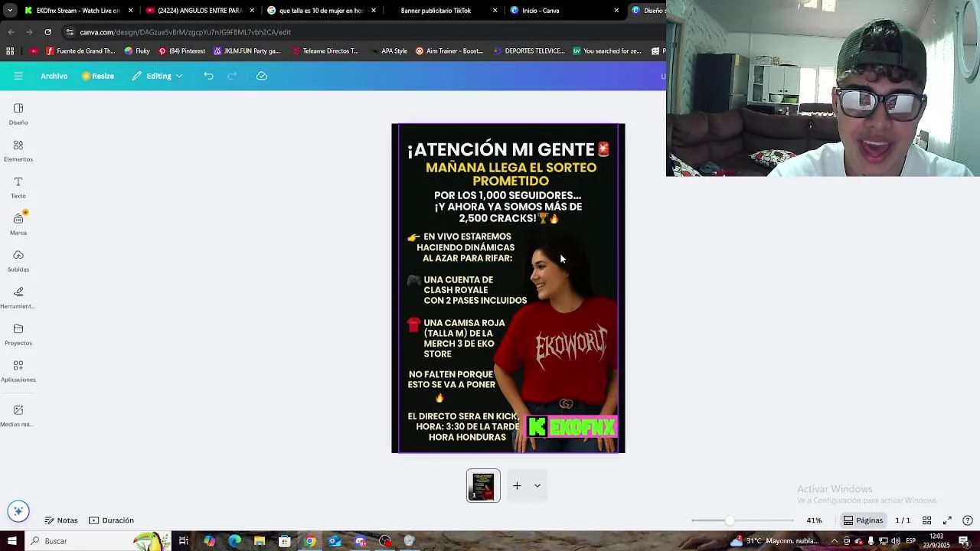Expand add page options chevron

pyautogui.click(x=537, y=485)
